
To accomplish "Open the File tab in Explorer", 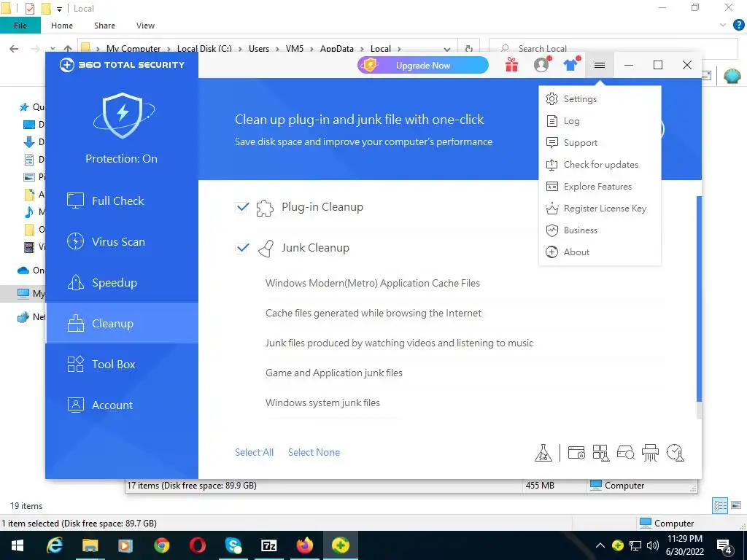I will pyautogui.click(x=20, y=26).
